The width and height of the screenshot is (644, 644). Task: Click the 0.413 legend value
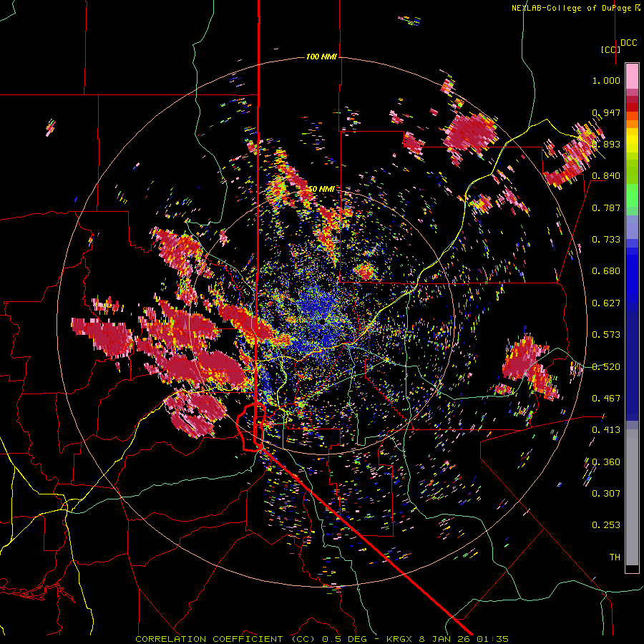[x=606, y=430]
